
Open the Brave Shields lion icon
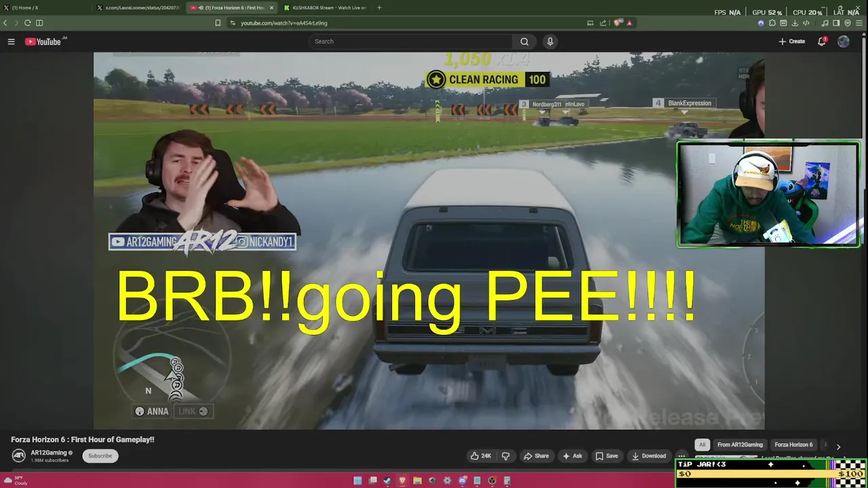pos(617,22)
